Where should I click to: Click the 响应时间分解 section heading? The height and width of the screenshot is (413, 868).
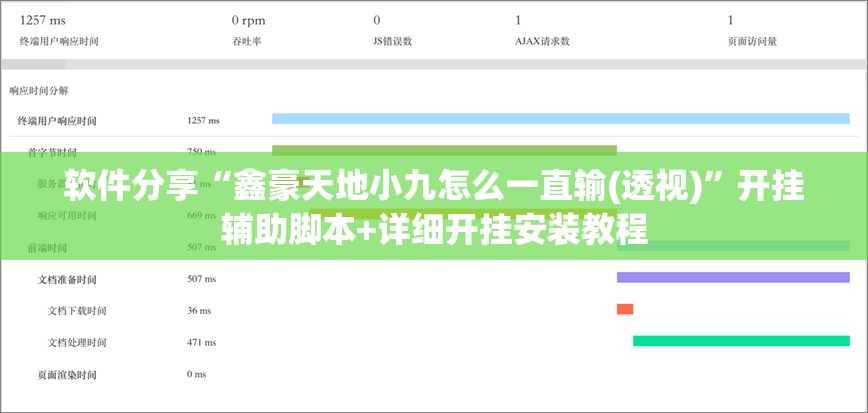(x=39, y=91)
